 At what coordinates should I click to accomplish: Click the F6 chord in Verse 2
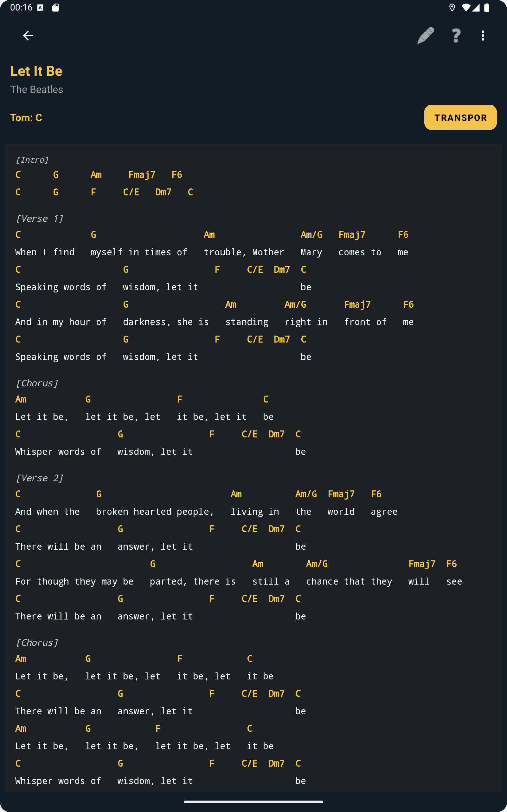click(375, 494)
